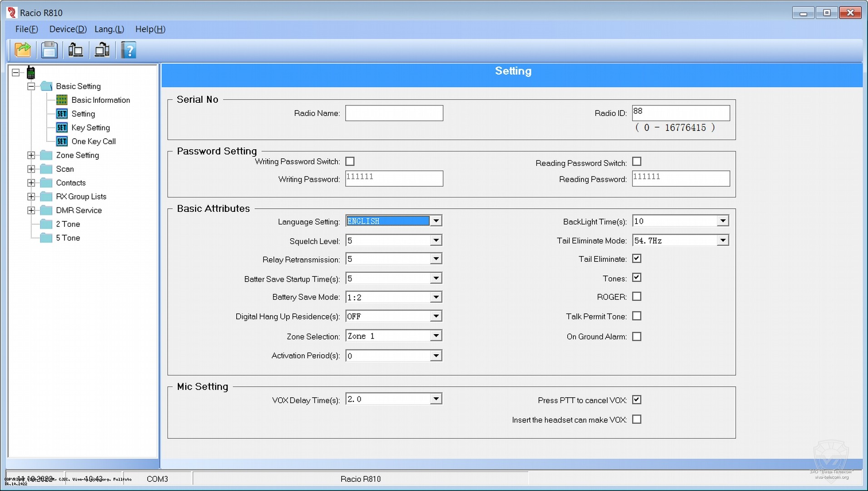
Task: Open Help via question mark icon
Action: [129, 50]
